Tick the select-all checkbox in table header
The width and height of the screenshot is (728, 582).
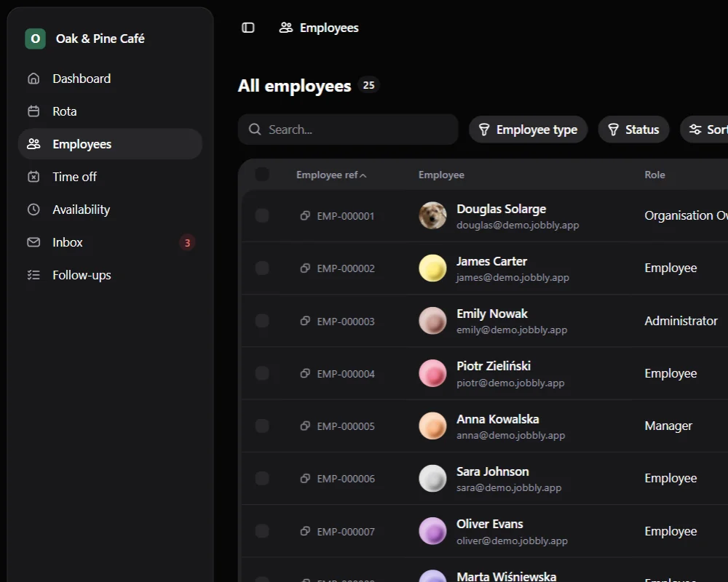(262, 175)
